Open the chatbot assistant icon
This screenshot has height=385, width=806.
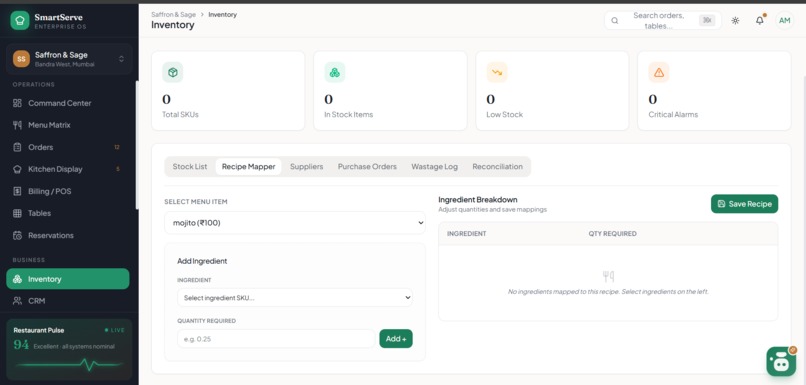(781, 361)
